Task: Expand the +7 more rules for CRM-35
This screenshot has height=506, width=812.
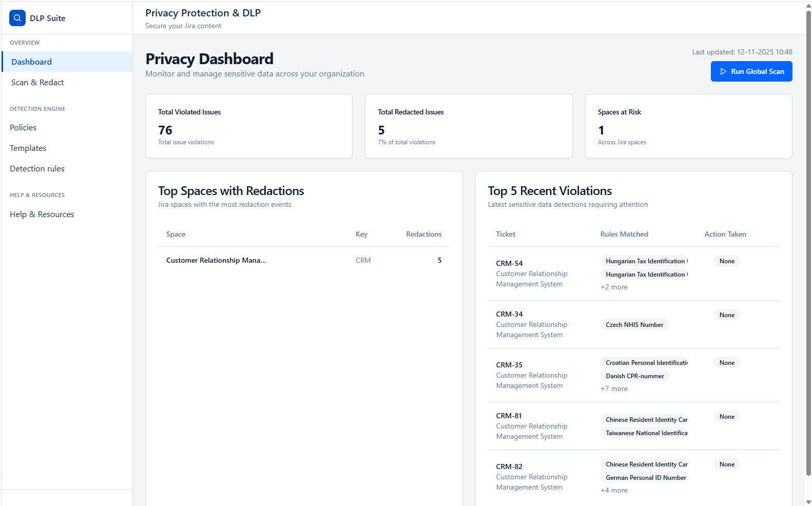Action: [614, 388]
